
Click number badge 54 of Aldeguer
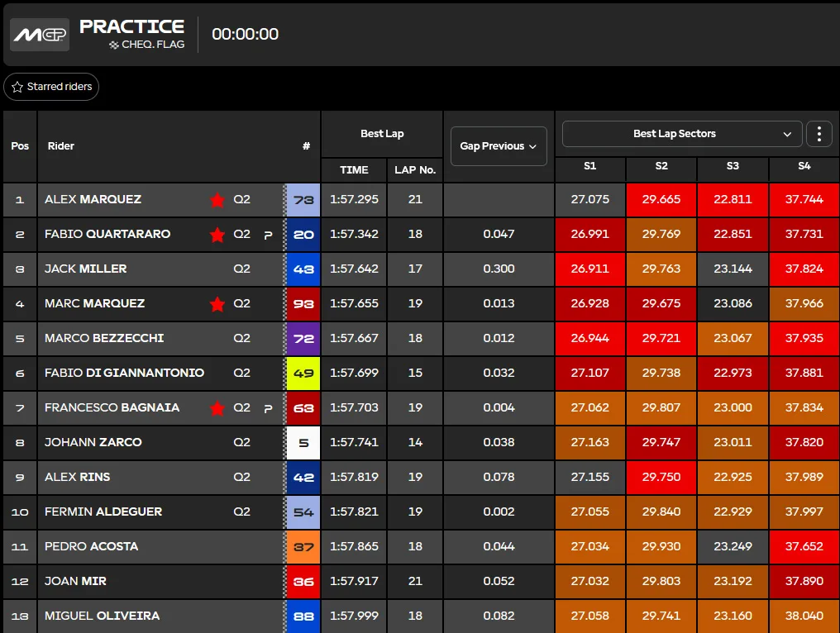(303, 512)
